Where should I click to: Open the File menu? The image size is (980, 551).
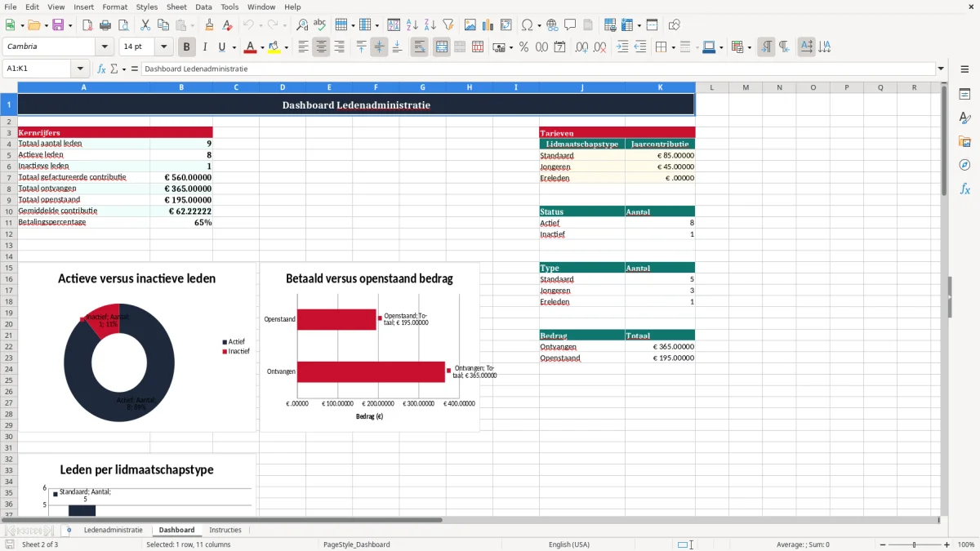(x=10, y=7)
